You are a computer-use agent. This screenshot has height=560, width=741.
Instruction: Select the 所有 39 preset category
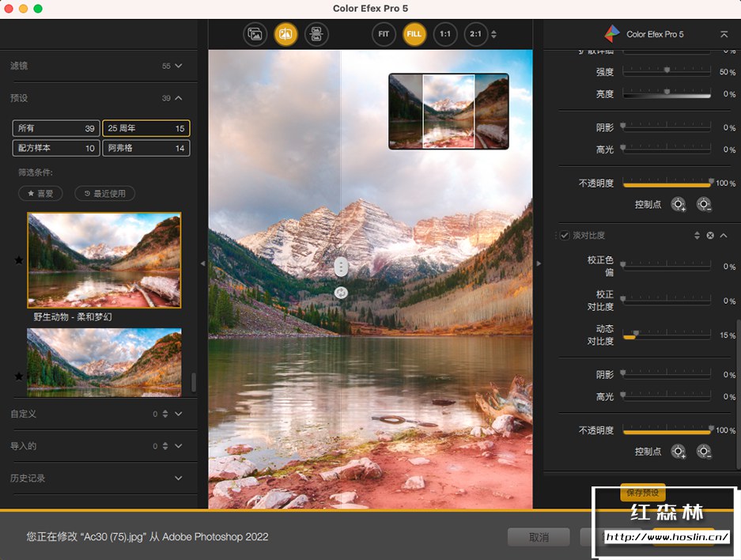(x=56, y=128)
